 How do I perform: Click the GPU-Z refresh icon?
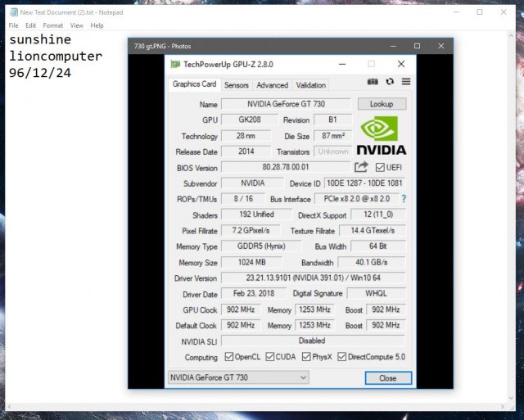(x=390, y=82)
